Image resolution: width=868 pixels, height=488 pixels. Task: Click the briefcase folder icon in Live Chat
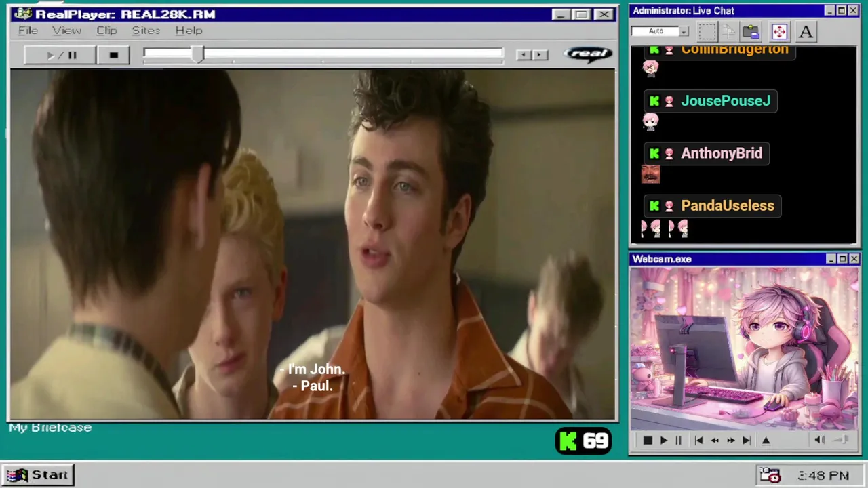[751, 31]
